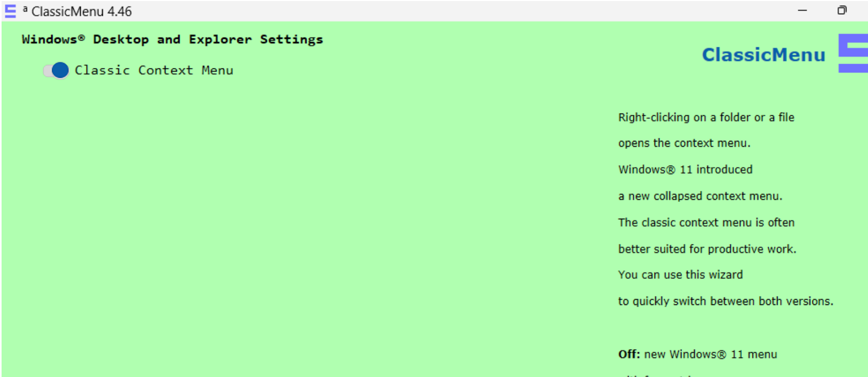Select the 'Windows Desktop and Explorer Settings' heading

click(x=172, y=38)
